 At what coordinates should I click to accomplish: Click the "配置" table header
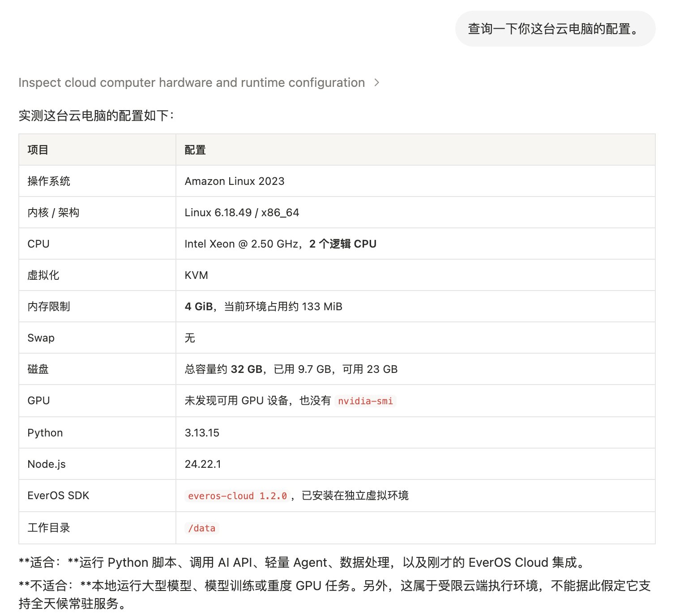pos(195,150)
